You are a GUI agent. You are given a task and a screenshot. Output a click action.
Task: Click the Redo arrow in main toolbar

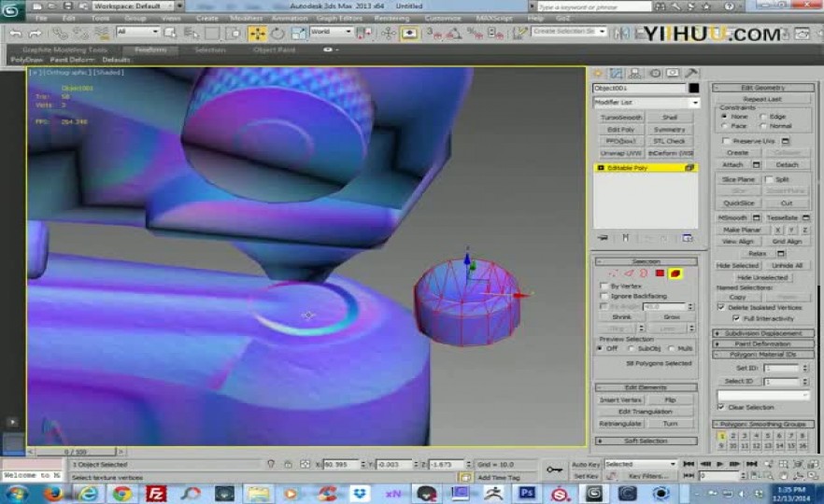[36, 34]
